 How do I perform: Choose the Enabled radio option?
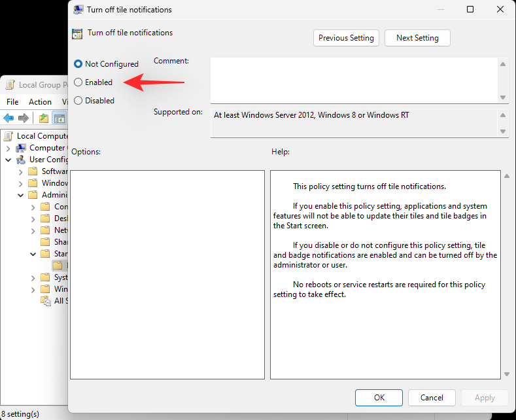click(x=78, y=82)
